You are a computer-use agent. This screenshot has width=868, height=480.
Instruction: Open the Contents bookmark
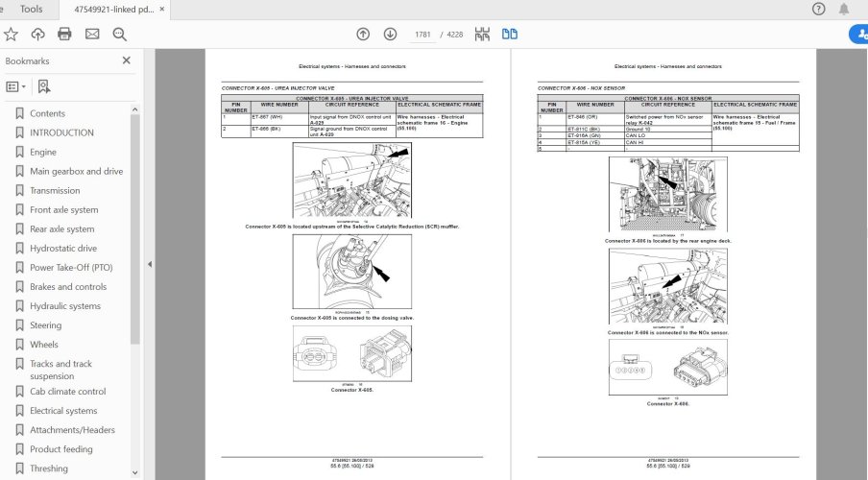click(x=47, y=113)
